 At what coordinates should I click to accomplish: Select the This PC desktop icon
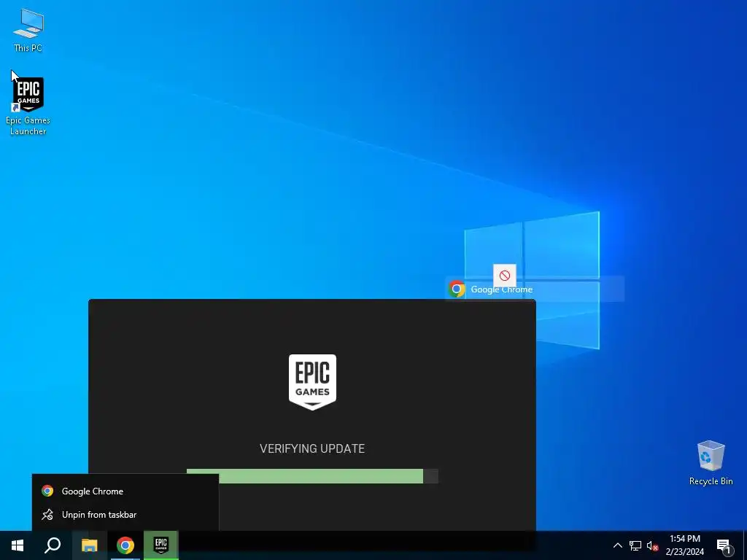[x=28, y=30]
